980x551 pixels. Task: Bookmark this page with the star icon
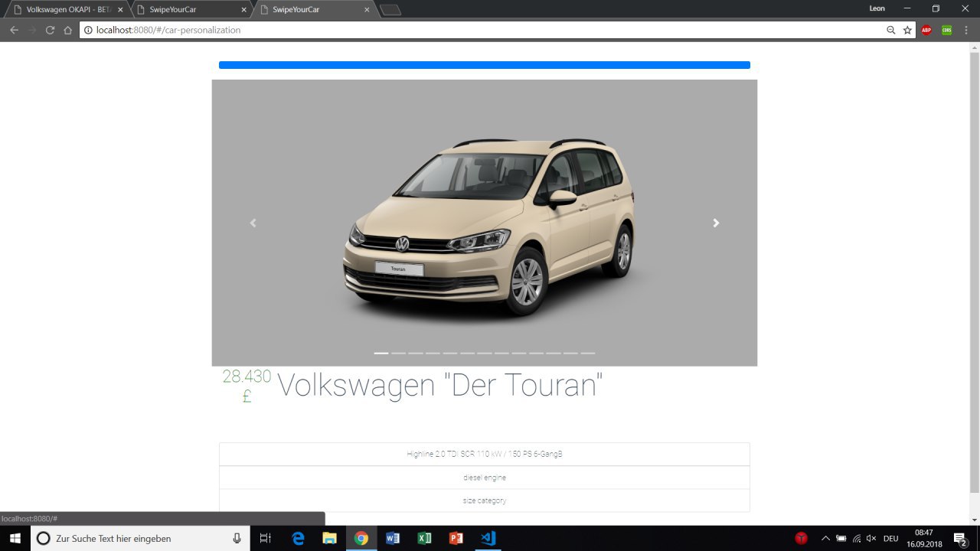(x=907, y=30)
